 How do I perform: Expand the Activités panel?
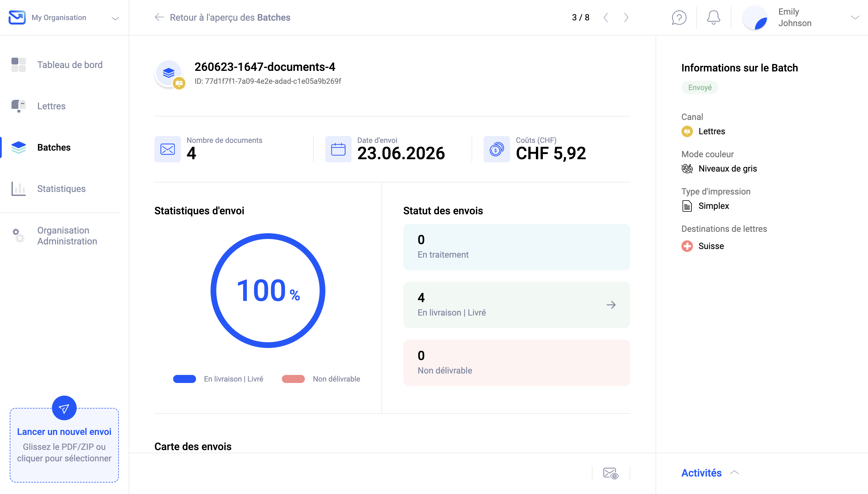pos(710,472)
